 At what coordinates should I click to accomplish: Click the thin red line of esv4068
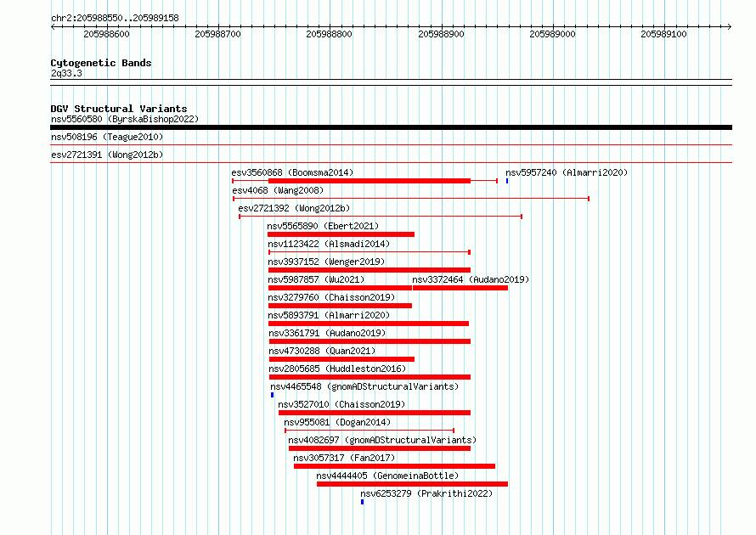coord(411,199)
